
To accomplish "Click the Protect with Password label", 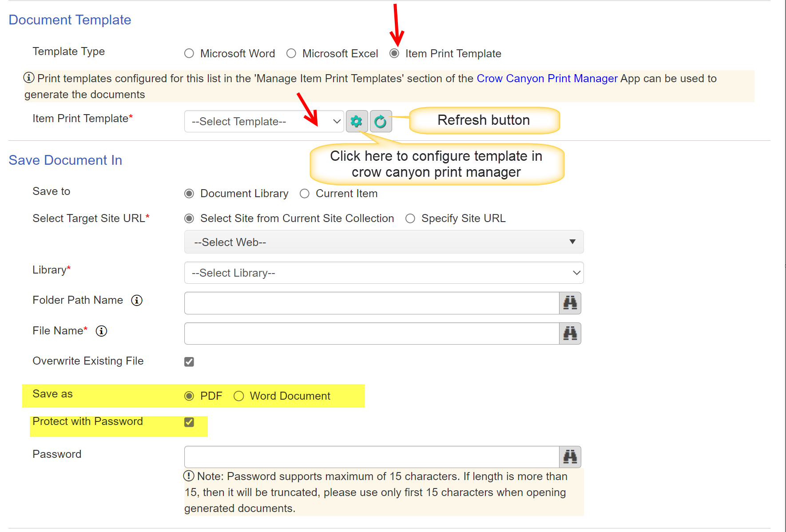I will pyautogui.click(x=88, y=421).
